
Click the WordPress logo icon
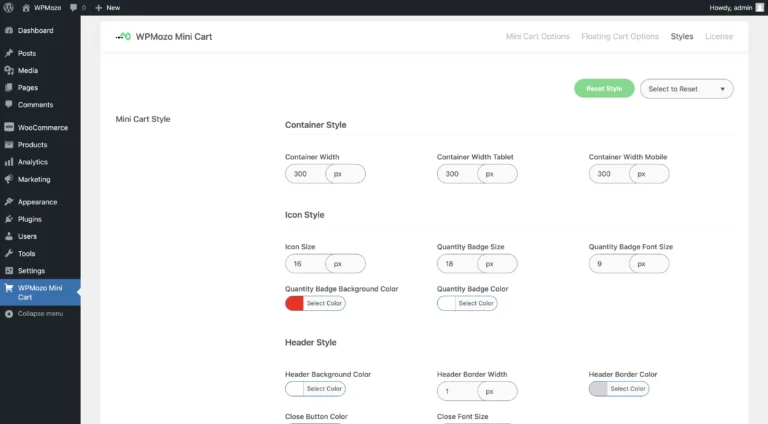pyautogui.click(x=8, y=7)
